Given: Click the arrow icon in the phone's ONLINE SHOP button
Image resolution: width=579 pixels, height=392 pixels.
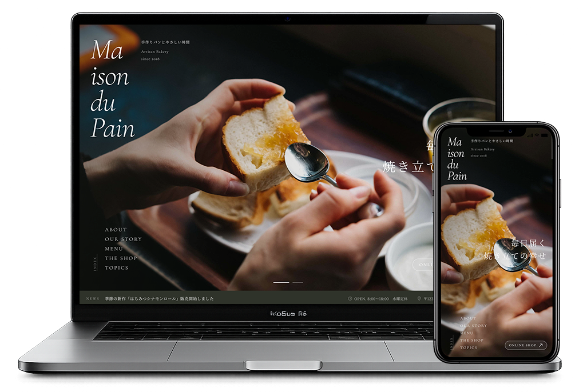Looking at the screenshot, I should coord(541,345).
